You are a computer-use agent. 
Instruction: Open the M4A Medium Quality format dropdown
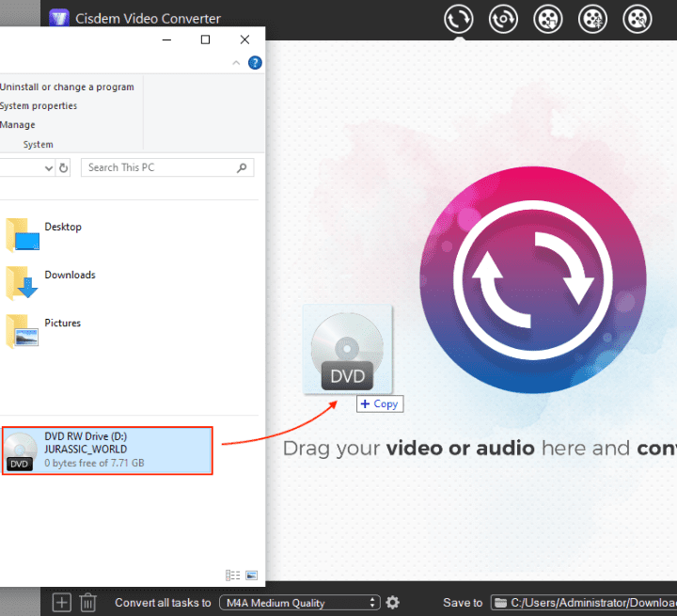tap(300, 603)
